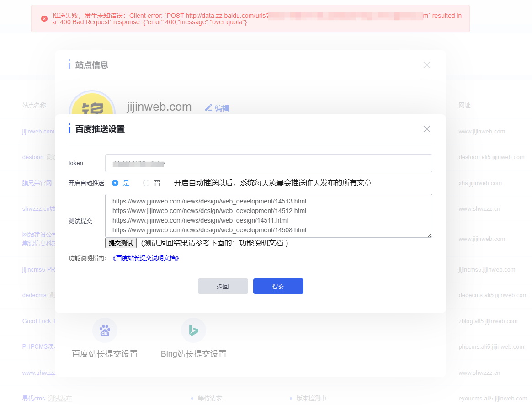Click the URL line ending in 14512.html
Image resolution: width=532 pixels, height=405 pixels.
(209, 211)
